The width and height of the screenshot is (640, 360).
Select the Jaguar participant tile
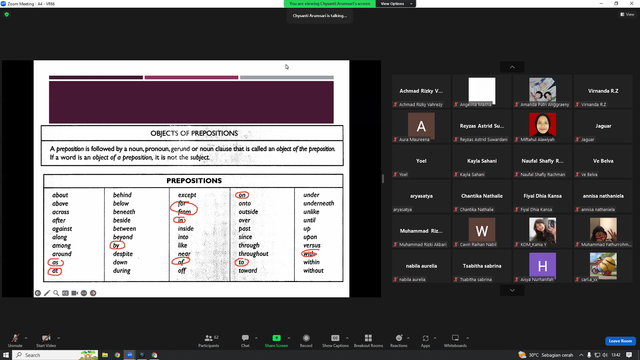[x=603, y=126]
